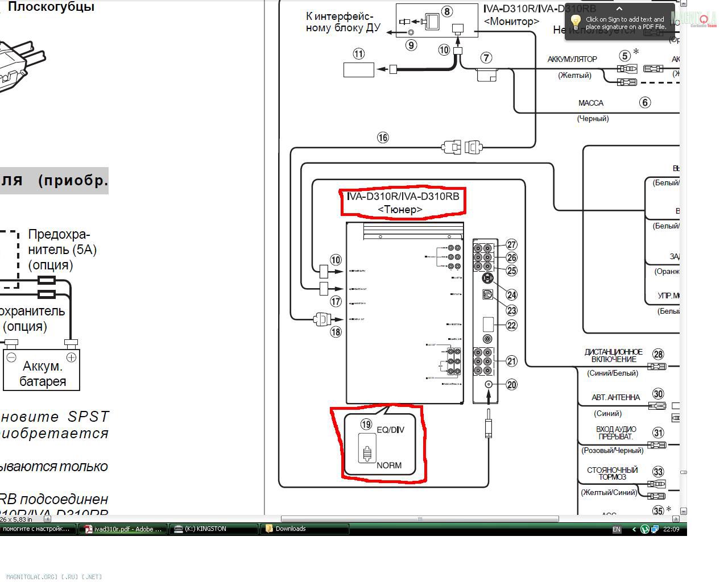
Task: Click the 'Плоскогубцы' heading
Action: click(51, 7)
